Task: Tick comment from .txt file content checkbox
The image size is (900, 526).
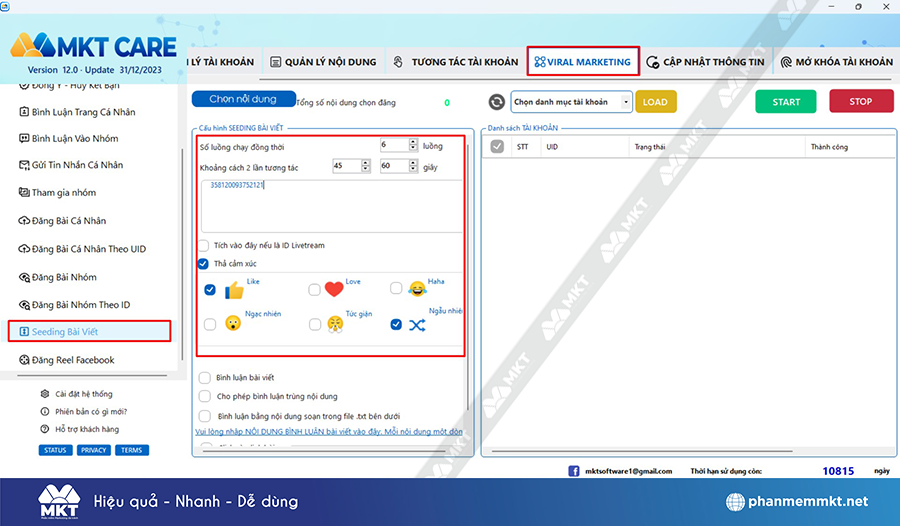Action: coord(204,416)
